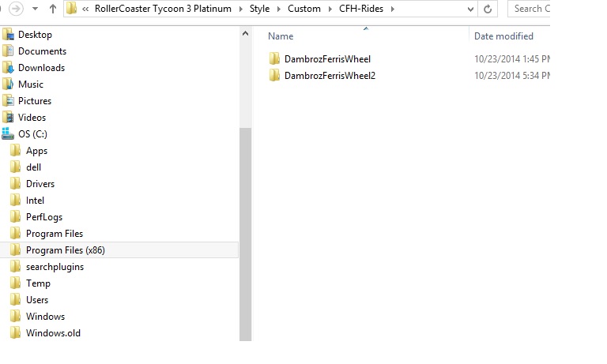
Task: Click the Downloads folder icon in sidebar
Action: 8,68
